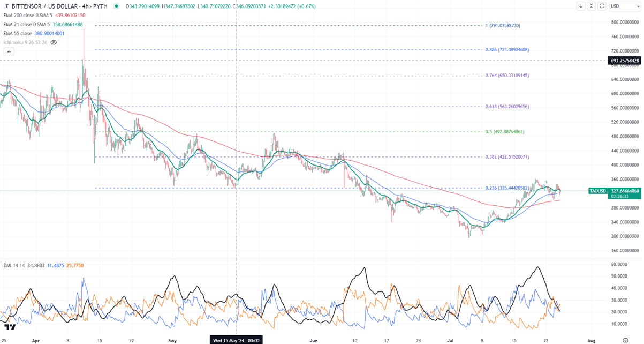This screenshot has width=644, height=344.
Task: Select the DMI 14 14 indicator legend
Action: tap(13, 265)
